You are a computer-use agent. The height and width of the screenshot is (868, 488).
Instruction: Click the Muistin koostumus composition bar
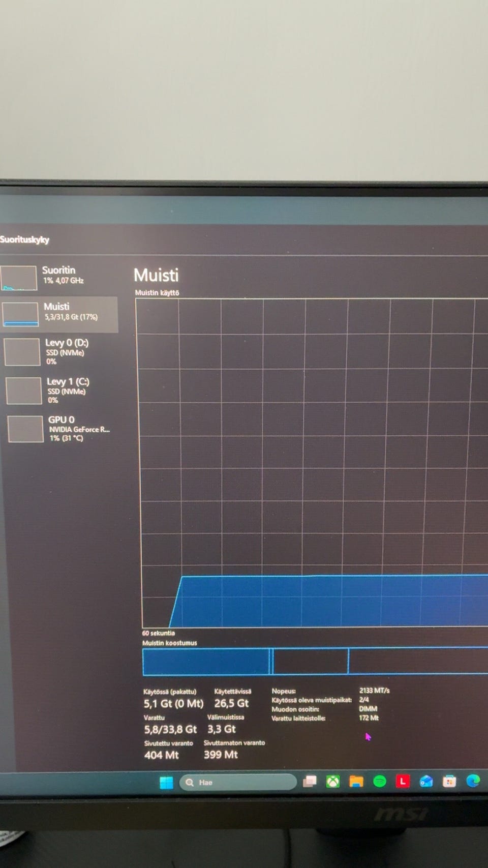pos(315,662)
